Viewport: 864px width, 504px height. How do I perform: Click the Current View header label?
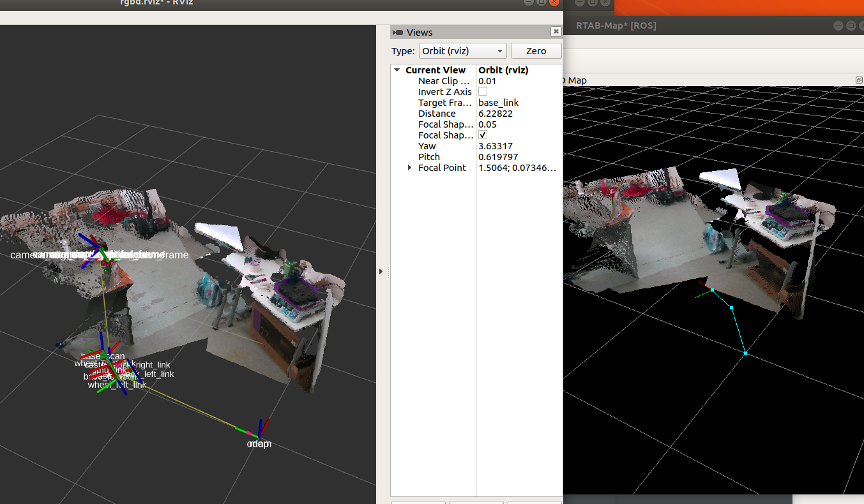[x=436, y=70]
